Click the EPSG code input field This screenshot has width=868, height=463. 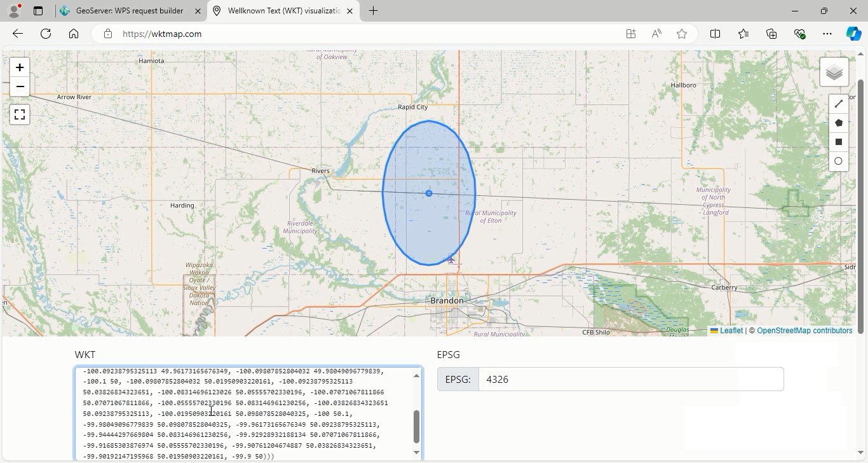point(630,379)
